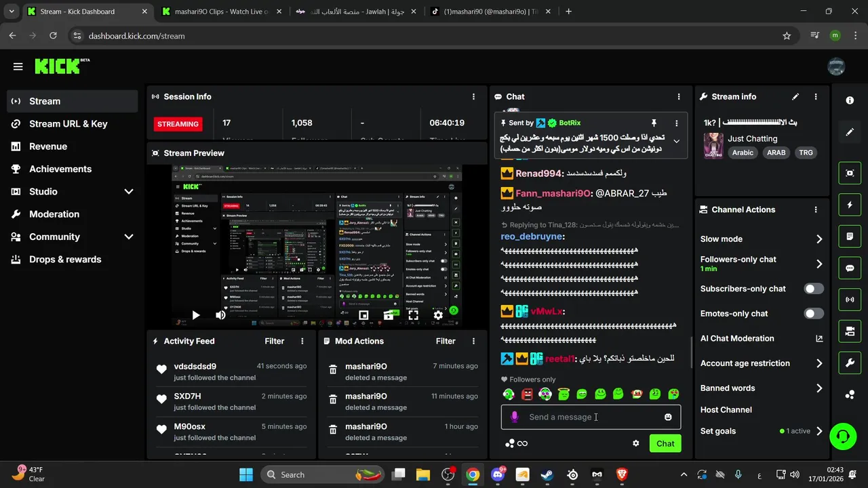Image resolution: width=868 pixels, height=488 pixels.
Task: Mute the stream preview volume
Action: coord(220,315)
